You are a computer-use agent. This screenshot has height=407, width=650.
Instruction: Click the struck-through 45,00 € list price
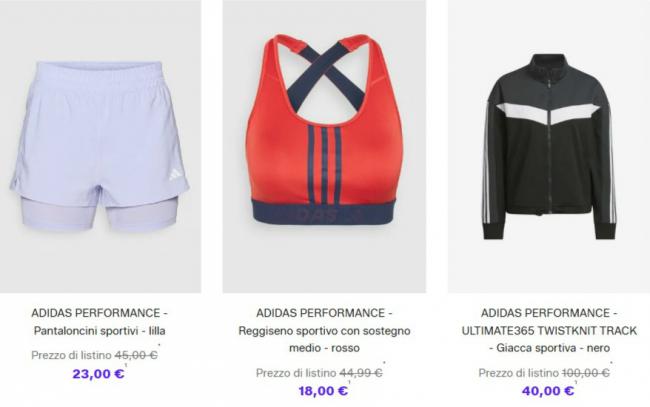tap(136, 355)
